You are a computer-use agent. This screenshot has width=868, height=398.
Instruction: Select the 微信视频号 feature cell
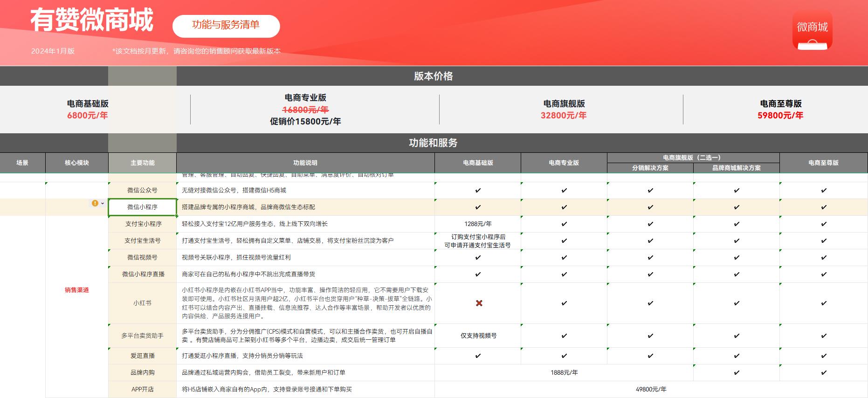tap(143, 257)
